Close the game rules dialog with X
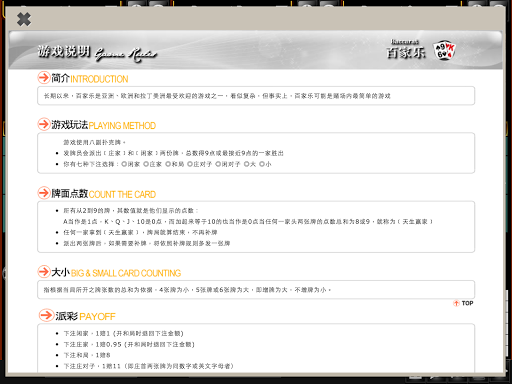Screen dimensions: 512x384 click(24, 19)
